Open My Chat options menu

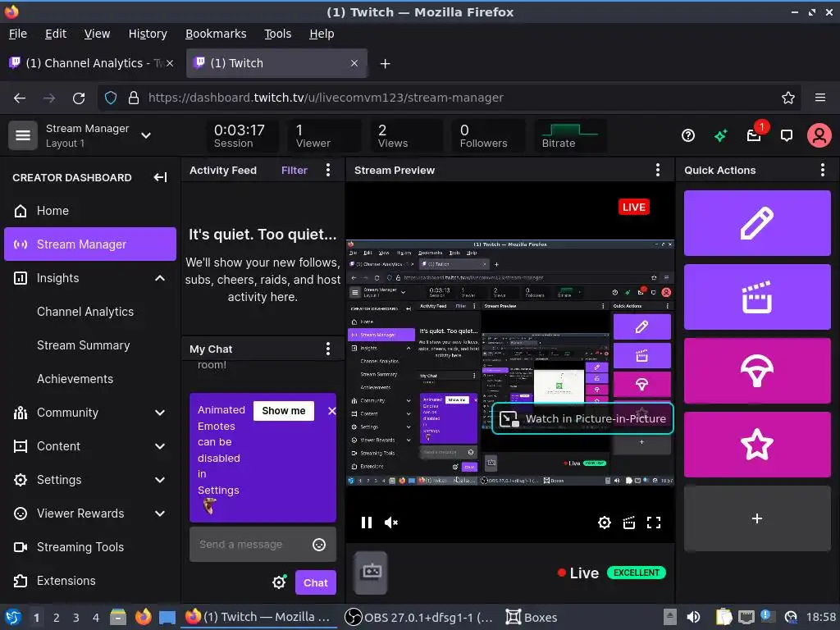coord(328,349)
